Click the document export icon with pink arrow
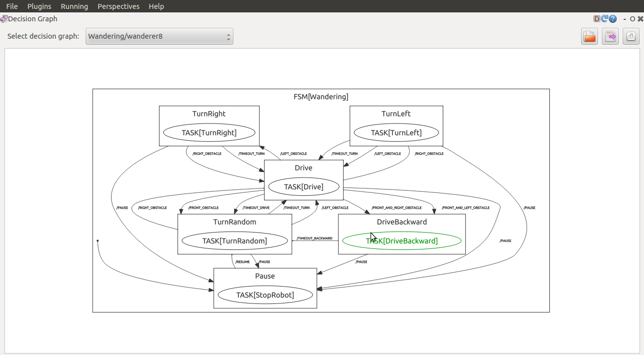 pyautogui.click(x=610, y=36)
